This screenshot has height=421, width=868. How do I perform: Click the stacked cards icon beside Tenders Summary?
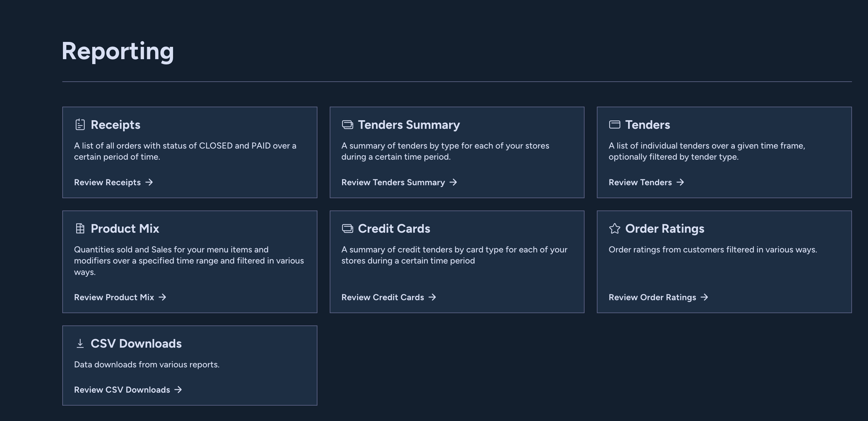click(347, 125)
